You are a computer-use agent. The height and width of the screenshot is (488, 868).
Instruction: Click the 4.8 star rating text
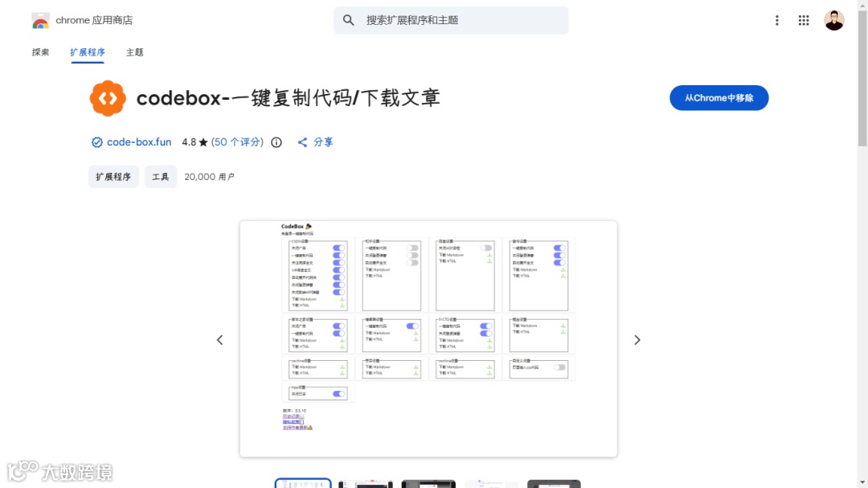[194, 142]
